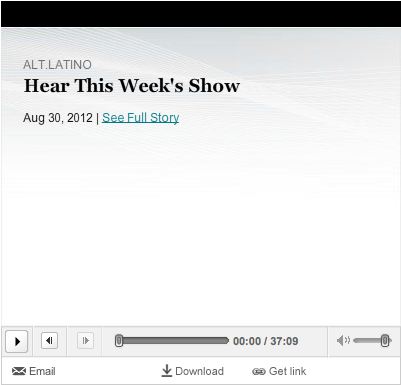Start playback with the play button
Screen dimensions: 401x385
pyautogui.click(x=17, y=341)
